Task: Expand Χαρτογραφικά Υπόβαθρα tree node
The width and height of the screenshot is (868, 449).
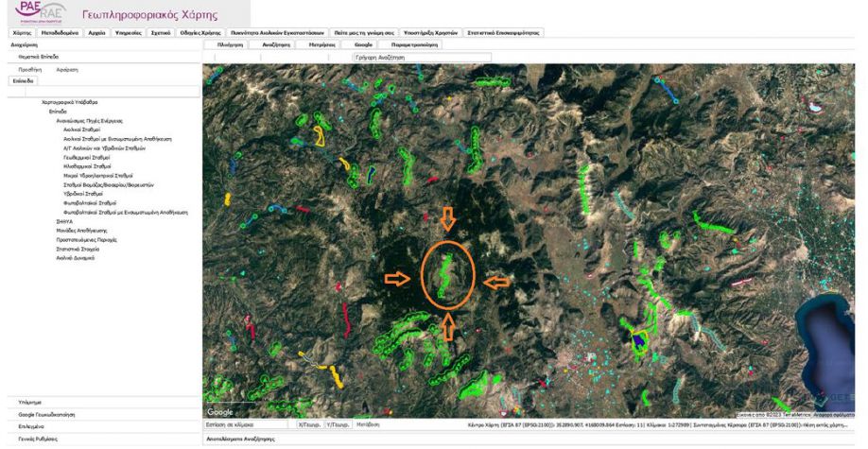Action: point(70,102)
